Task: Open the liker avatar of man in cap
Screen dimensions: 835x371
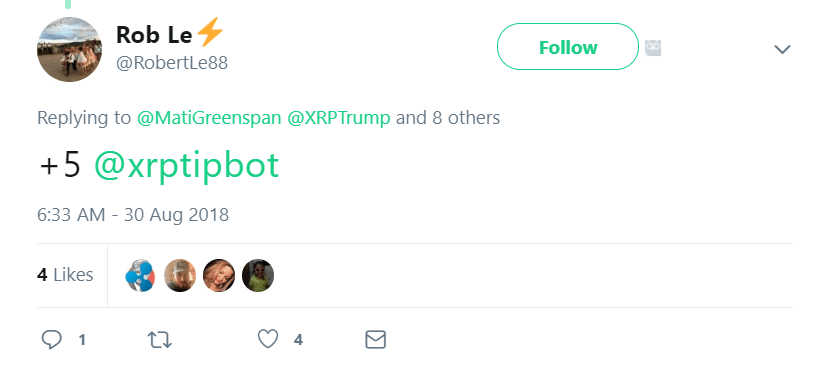Action: pyautogui.click(x=180, y=276)
